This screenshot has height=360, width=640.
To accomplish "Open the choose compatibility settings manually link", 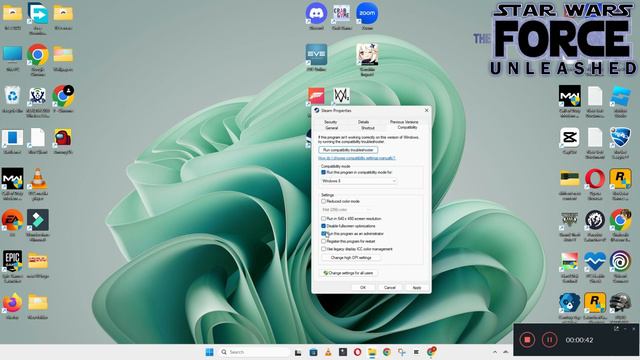I will click(357, 158).
